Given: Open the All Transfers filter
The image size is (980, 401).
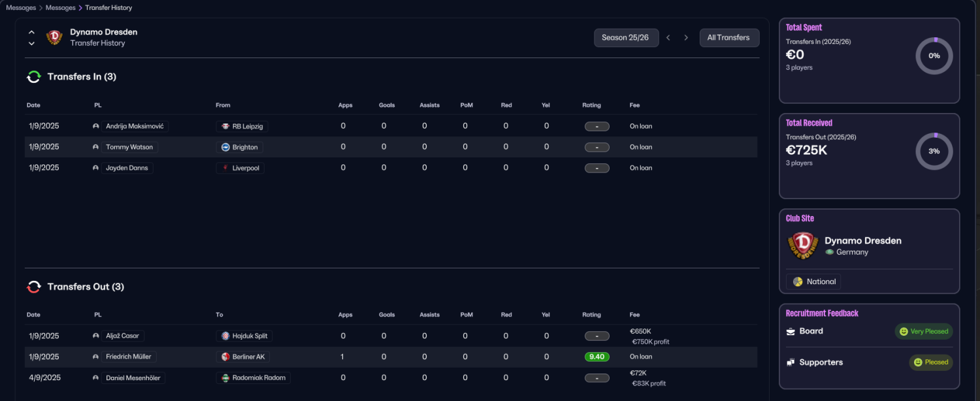Looking at the screenshot, I should 729,38.
